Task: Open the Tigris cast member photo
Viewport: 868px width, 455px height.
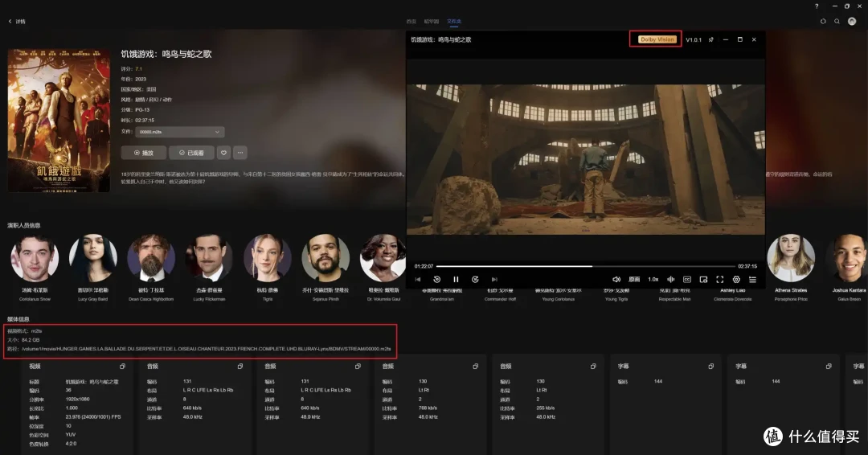Action: pos(268,258)
